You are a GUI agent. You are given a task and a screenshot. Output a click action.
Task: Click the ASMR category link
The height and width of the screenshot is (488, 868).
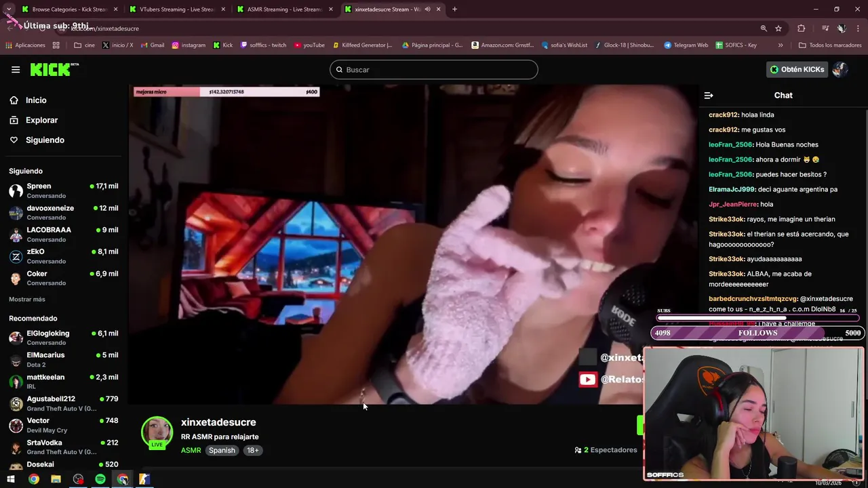pos(191,450)
